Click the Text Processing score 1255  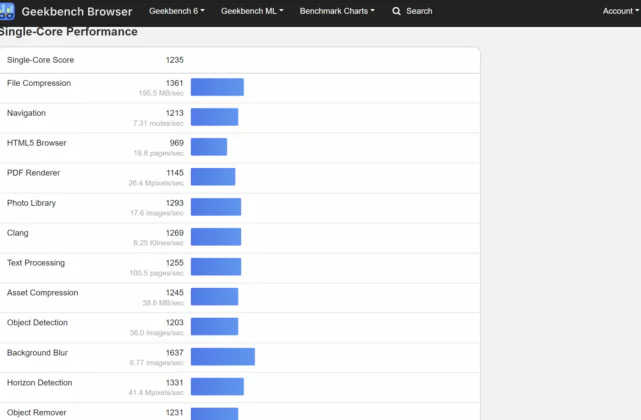(x=175, y=263)
